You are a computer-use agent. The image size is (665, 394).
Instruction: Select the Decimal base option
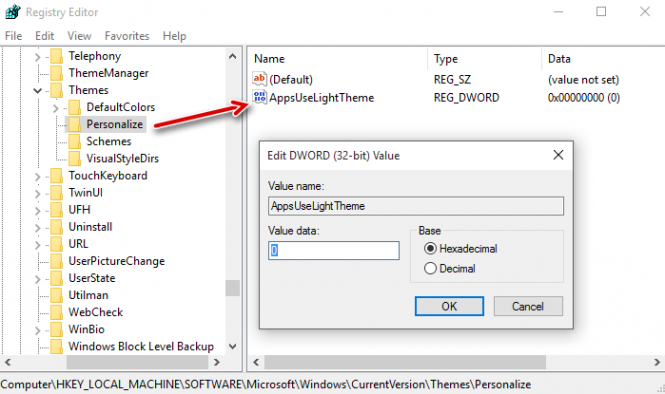tap(430, 268)
